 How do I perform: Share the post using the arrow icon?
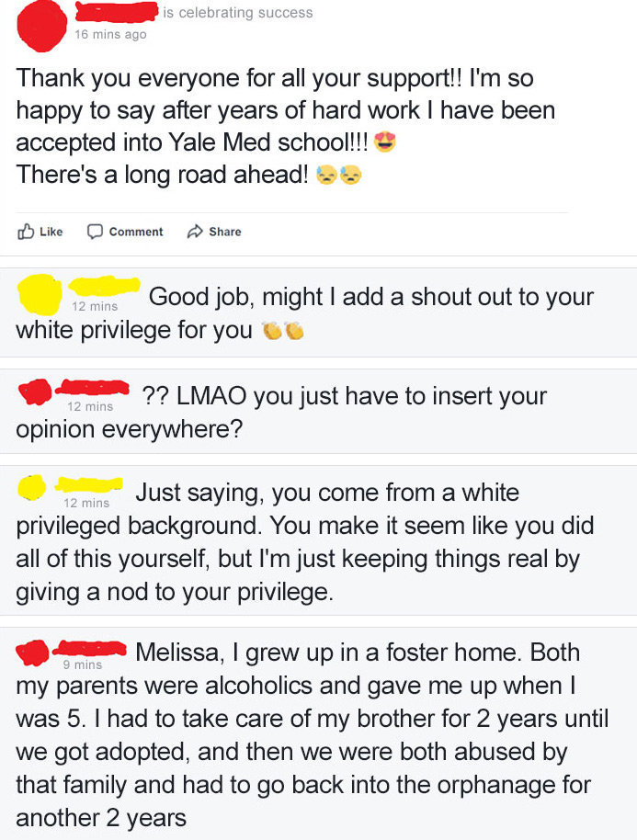pyautogui.click(x=195, y=232)
